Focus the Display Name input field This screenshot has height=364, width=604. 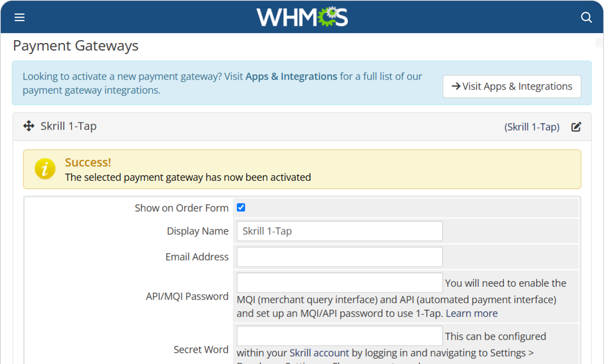pos(339,231)
